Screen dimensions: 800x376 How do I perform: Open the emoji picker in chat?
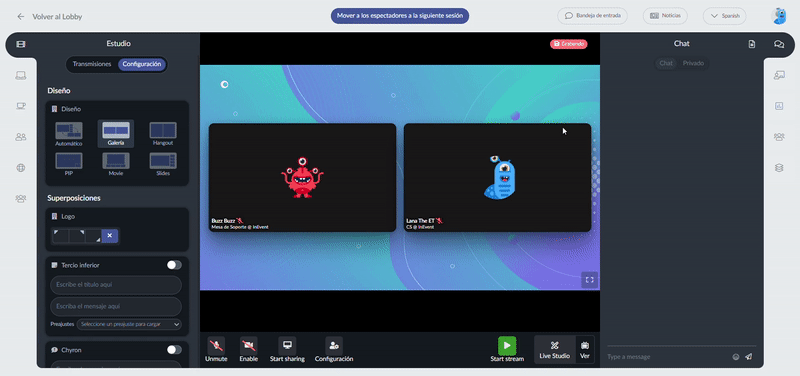736,357
